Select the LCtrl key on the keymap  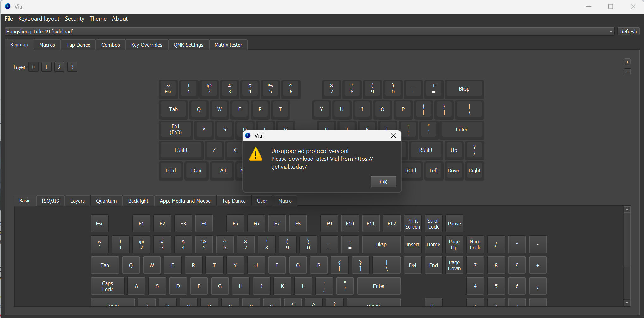171,171
